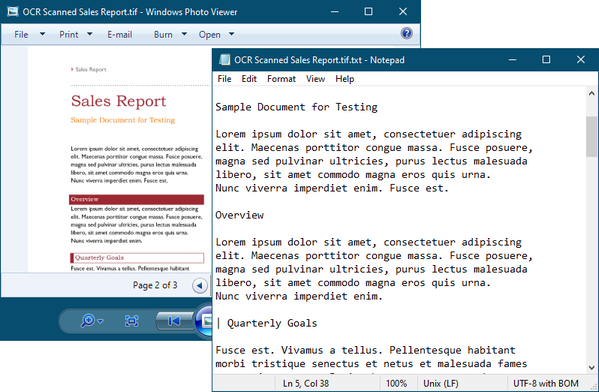599x392 pixels.
Task: Open Notepad Format menu
Action: pyautogui.click(x=282, y=79)
